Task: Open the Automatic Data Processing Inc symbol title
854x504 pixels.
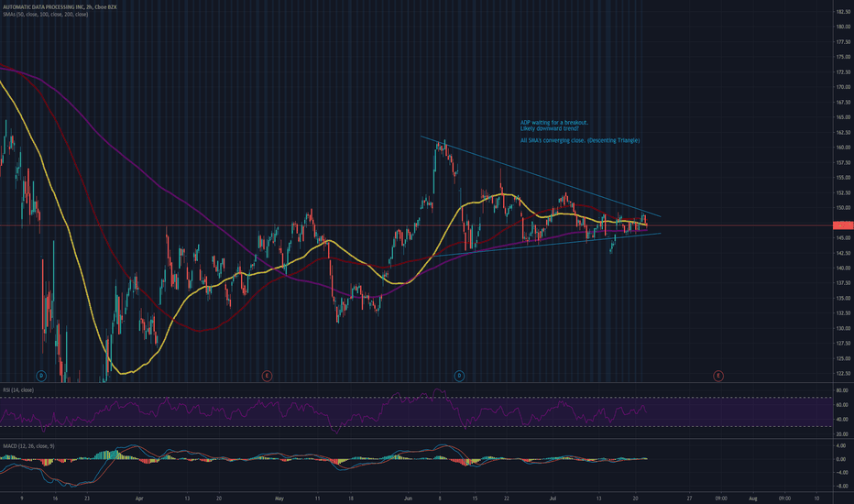Action: (x=60, y=7)
